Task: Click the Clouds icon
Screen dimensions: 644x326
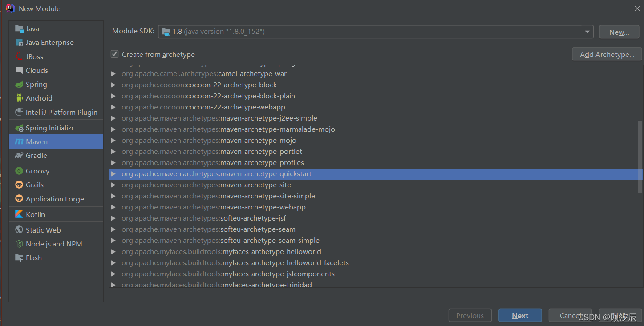Action: point(19,71)
